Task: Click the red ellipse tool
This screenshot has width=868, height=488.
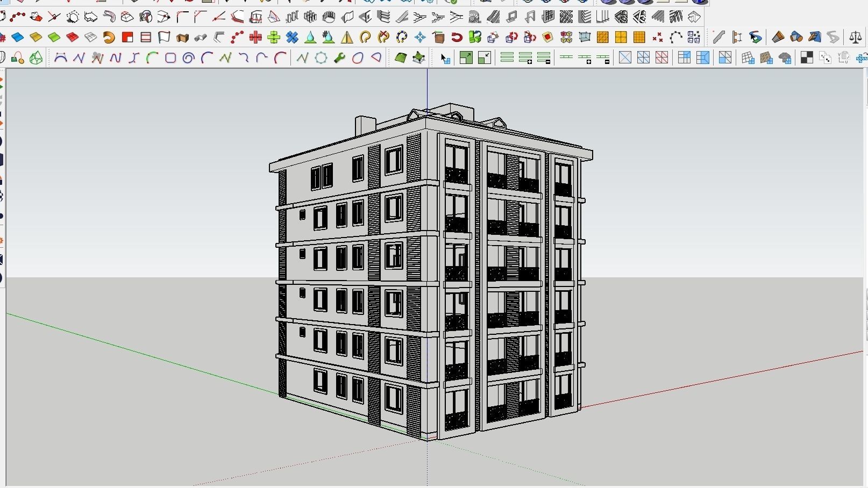Action: point(358,58)
